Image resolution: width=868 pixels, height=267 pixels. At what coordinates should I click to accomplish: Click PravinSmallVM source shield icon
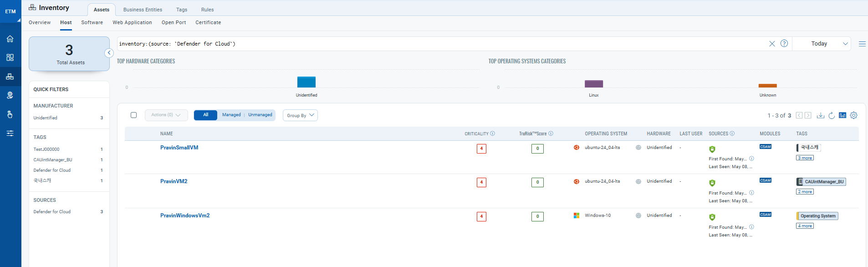[712, 149]
